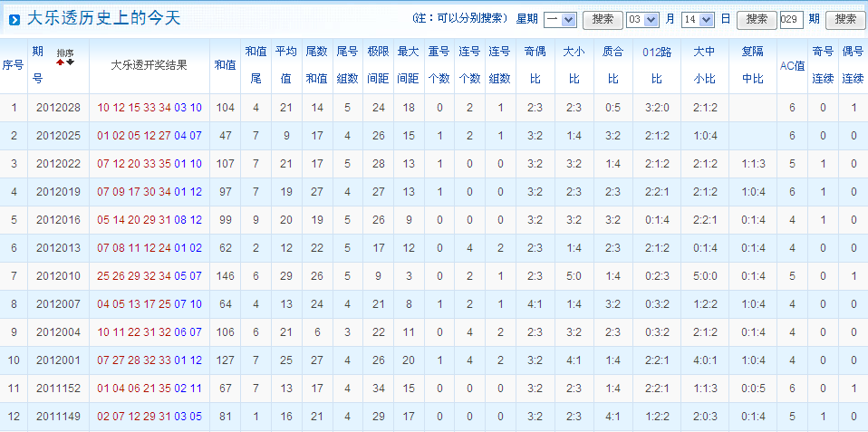Select issue 2012013 in the table

[58, 248]
